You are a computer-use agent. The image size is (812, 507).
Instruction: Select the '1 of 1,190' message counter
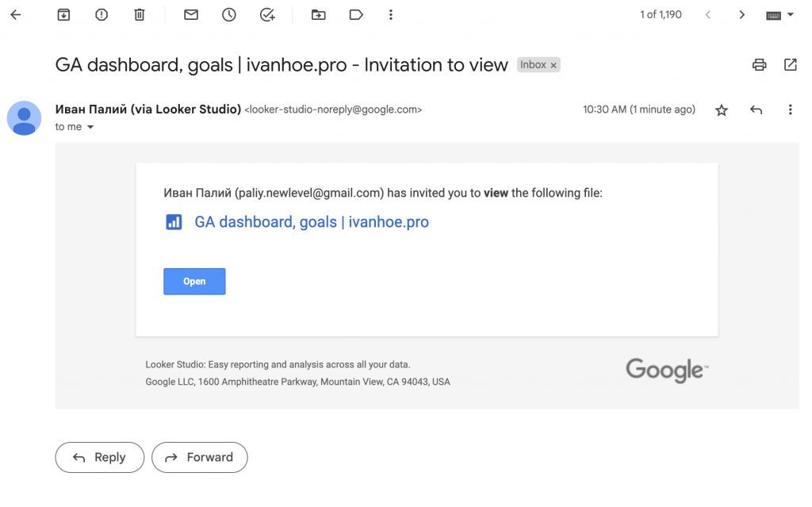click(x=661, y=15)
